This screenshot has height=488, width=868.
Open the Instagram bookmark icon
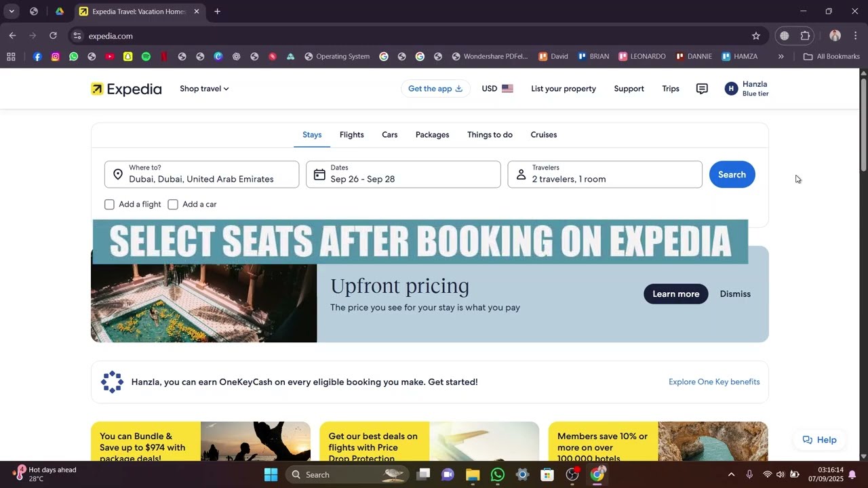click(56, 57)
